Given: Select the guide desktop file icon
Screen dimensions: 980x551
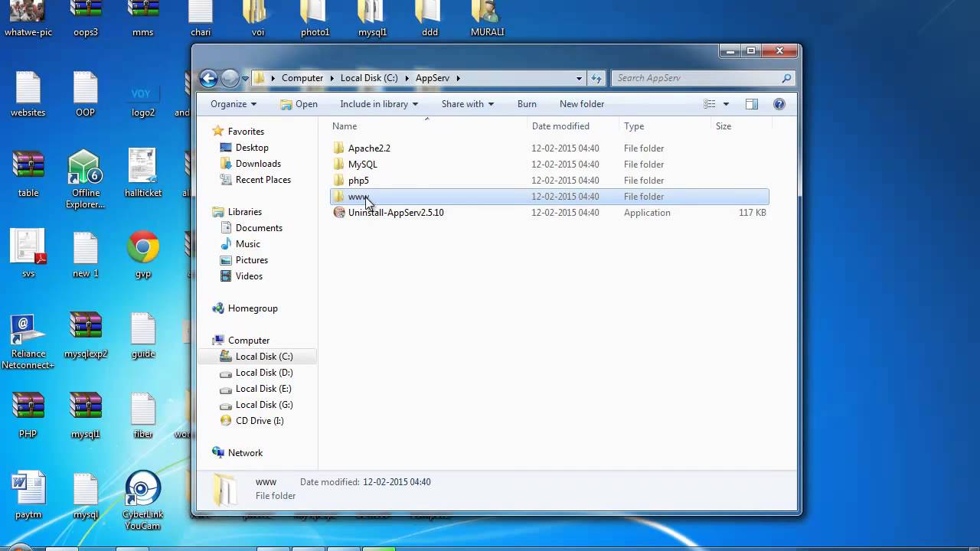Looking at the screenshot, I should [143, 336].
